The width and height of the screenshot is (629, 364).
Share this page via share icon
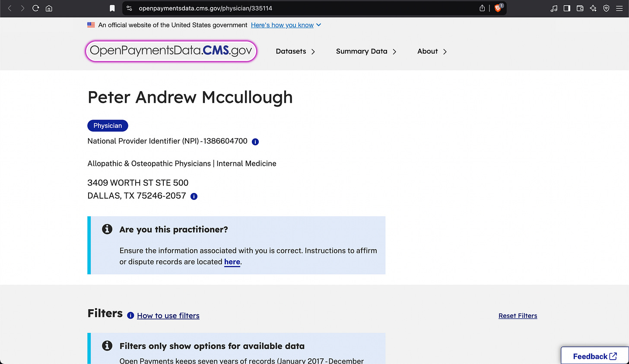point(482,8)
